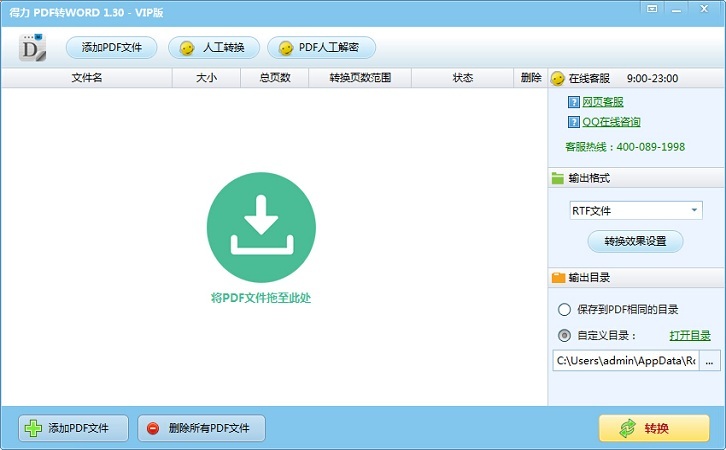
Task: Click the question icon beside QQ在线咨询
Action: coord(573,122)
